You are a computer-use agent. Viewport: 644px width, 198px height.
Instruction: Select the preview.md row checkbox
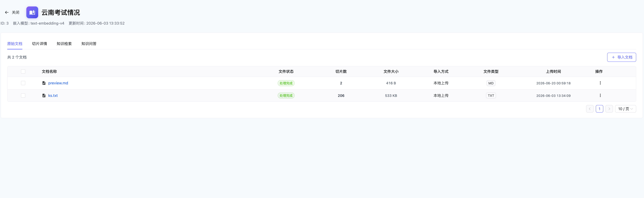(x=23, y=83)
